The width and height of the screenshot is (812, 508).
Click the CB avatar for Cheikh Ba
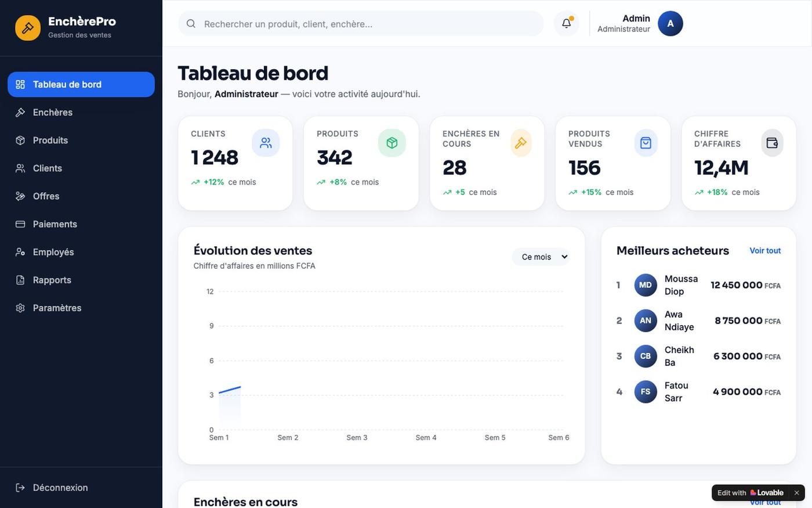point(646,356)
